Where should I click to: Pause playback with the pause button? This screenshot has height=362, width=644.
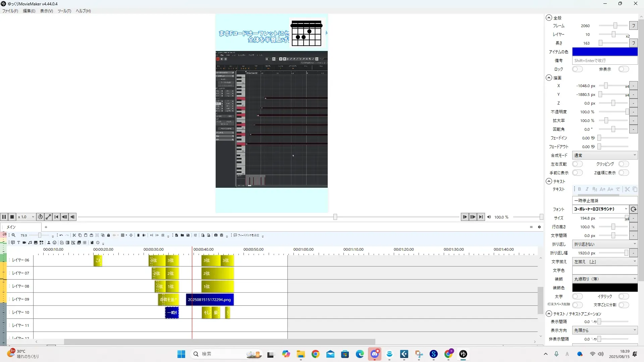click(x=4, y=217)
